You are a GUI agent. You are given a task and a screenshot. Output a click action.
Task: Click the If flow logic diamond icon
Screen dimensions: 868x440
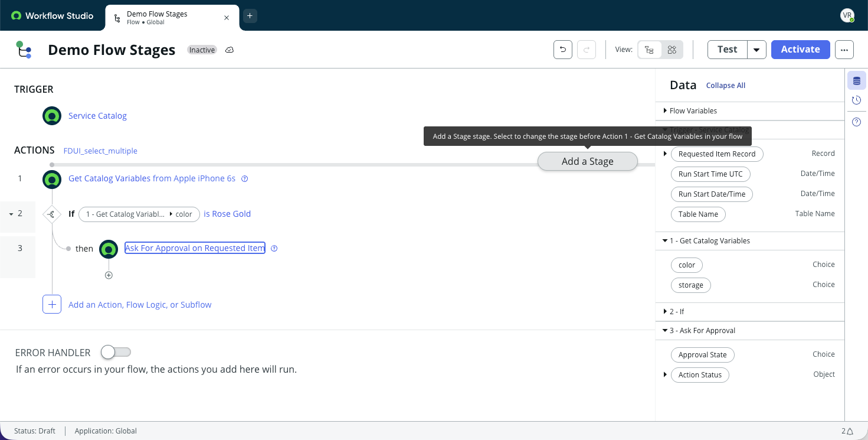tap(52, 214)
